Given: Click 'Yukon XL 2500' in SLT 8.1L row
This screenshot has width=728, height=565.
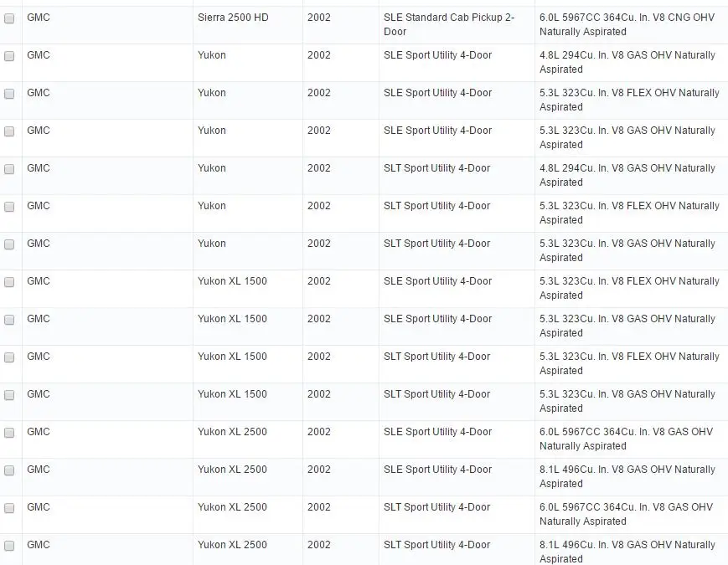Looking at the screenshot, I should pyautogui.click(x=232, y=545).
